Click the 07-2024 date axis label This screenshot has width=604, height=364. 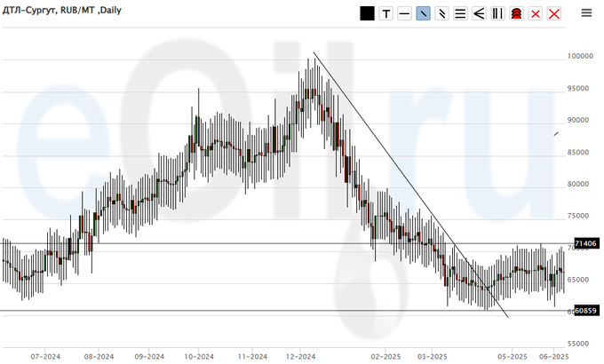click(x=44, y=356)
